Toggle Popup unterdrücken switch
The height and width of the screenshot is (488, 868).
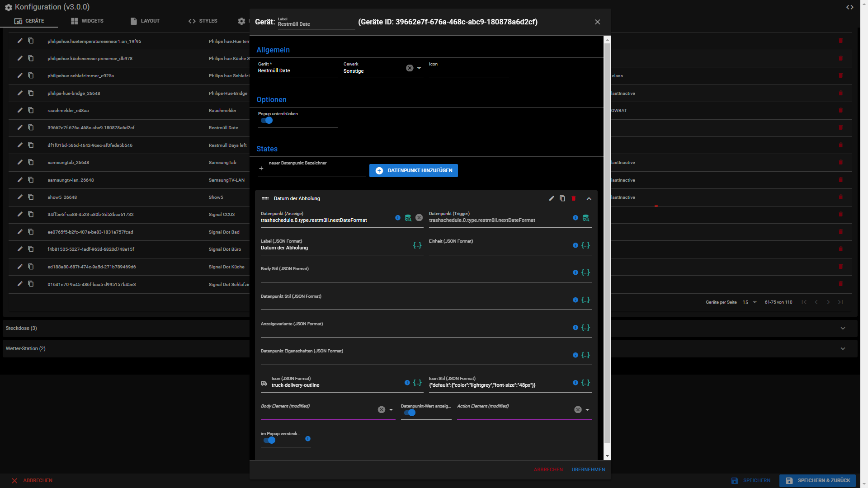click(x=267, y=121)
